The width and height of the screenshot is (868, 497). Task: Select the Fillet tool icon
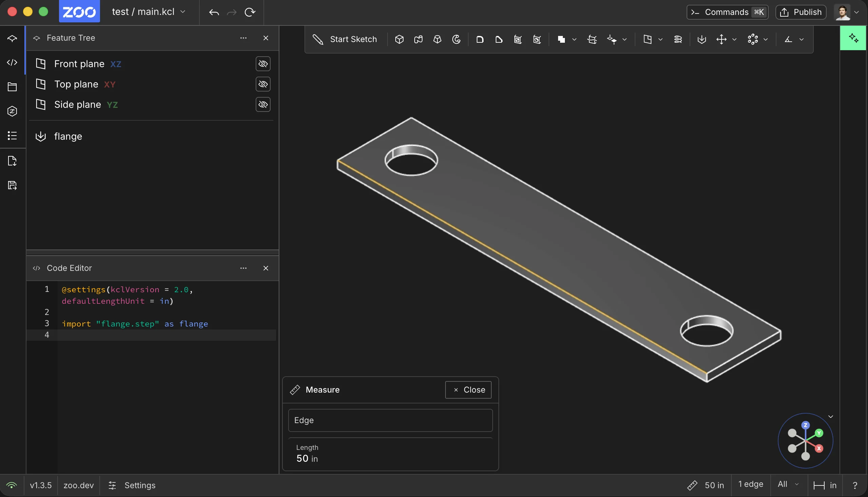[480, 40]
